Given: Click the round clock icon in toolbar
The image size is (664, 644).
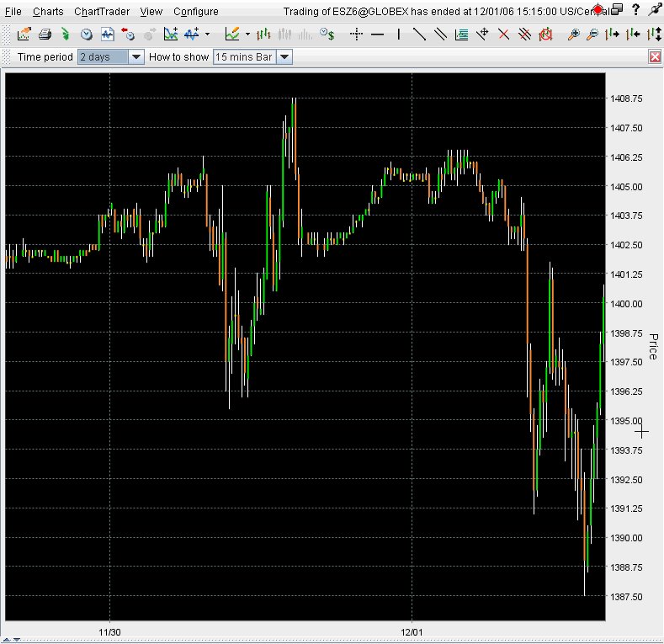Looking at the screenshot, I should point(87,35).
